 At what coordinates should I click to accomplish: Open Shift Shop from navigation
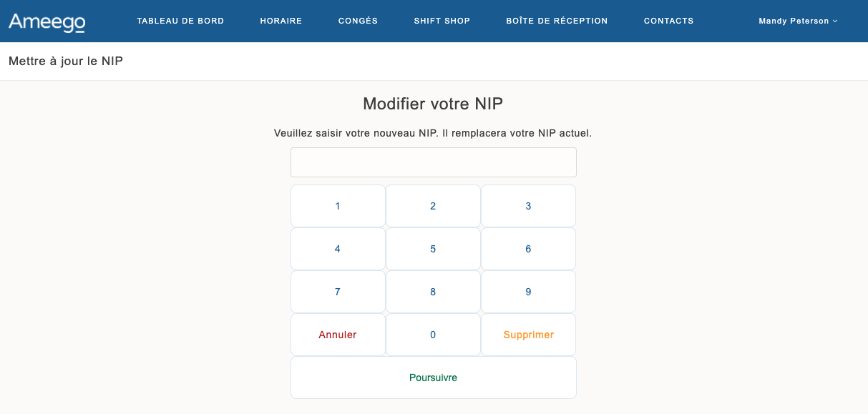coord(442,21)
